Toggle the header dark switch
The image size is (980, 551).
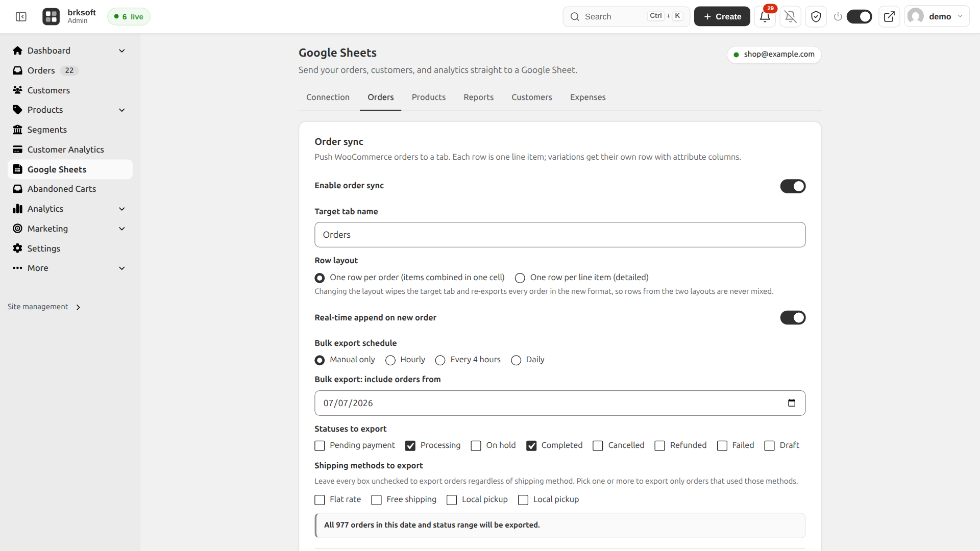coord(860,17)
